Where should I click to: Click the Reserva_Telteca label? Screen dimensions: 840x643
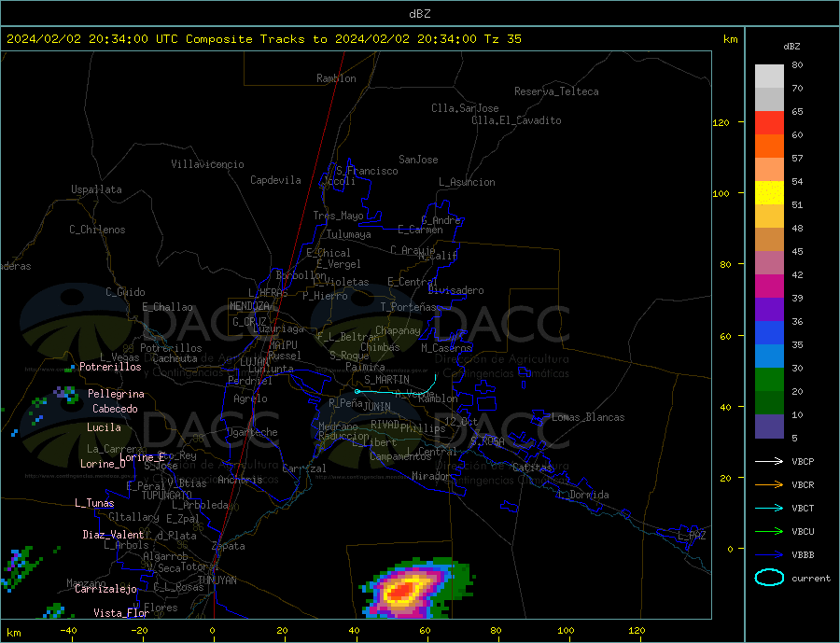[x=556, y=91]
